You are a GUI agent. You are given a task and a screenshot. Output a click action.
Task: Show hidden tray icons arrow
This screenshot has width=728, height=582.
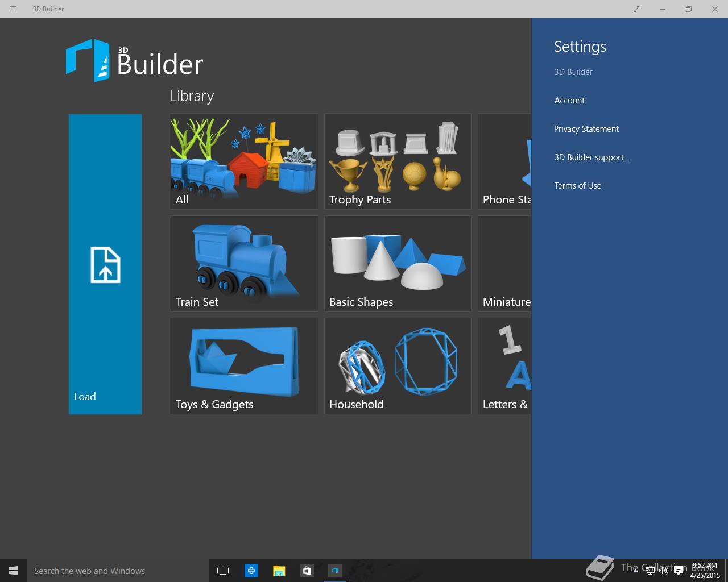pyautogui.click(x=635, y=571)
